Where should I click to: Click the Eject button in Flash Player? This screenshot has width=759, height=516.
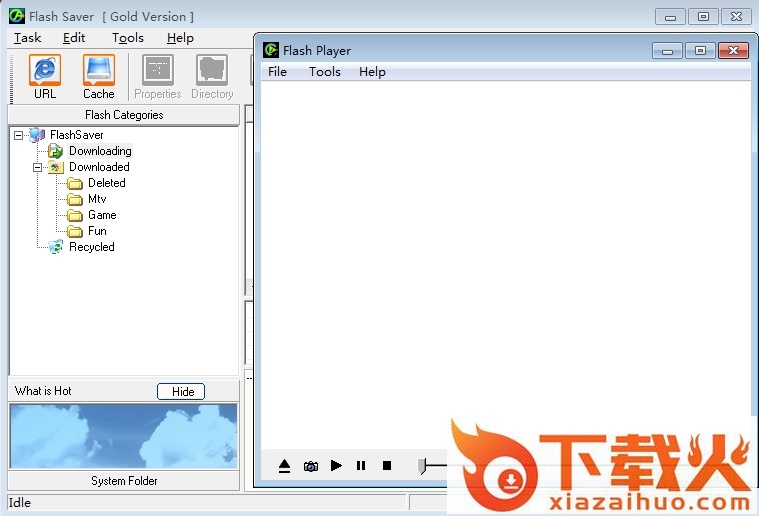(x=284, y=466)
